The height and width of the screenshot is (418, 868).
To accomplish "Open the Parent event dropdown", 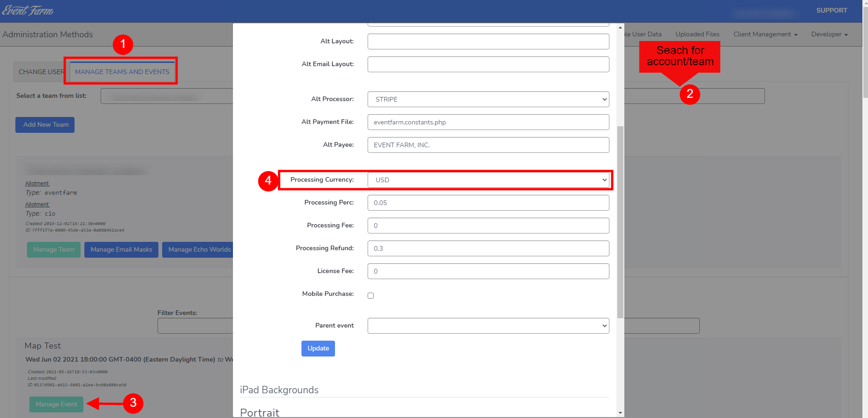I will (x=488, y=326).
